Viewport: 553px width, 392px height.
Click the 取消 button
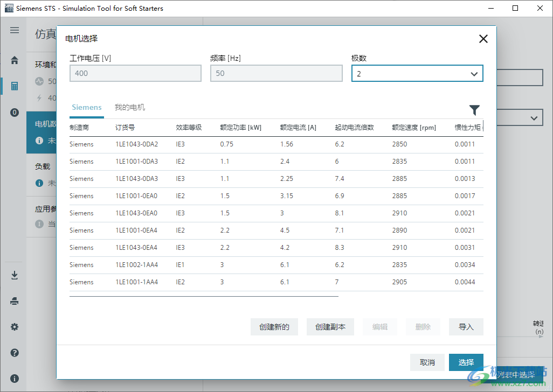coord(427,362)
